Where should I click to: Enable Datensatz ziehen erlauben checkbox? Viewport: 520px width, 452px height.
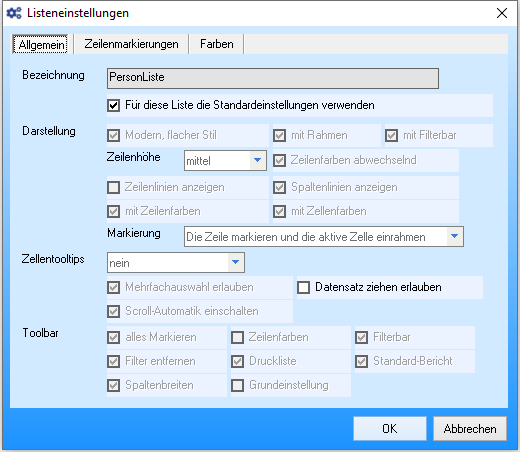click(303, 287)
